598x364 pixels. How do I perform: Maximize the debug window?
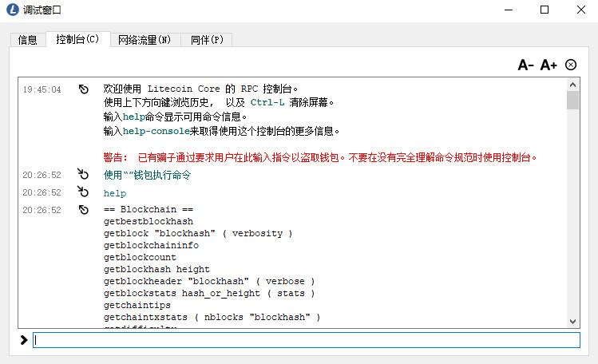pos(545,10)
